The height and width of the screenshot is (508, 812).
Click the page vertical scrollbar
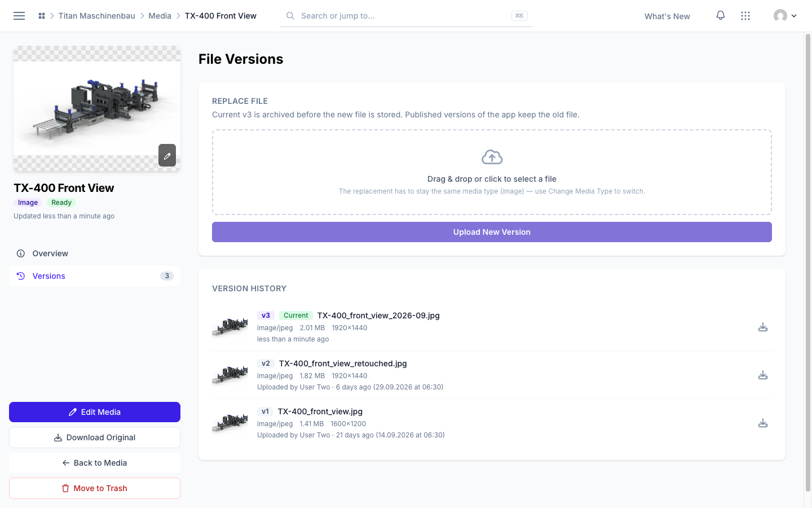(x=807, y=262)
